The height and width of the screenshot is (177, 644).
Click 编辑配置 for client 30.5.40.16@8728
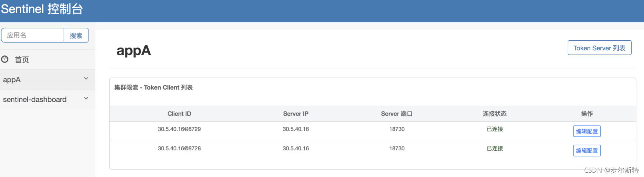(x=587, y=151)
